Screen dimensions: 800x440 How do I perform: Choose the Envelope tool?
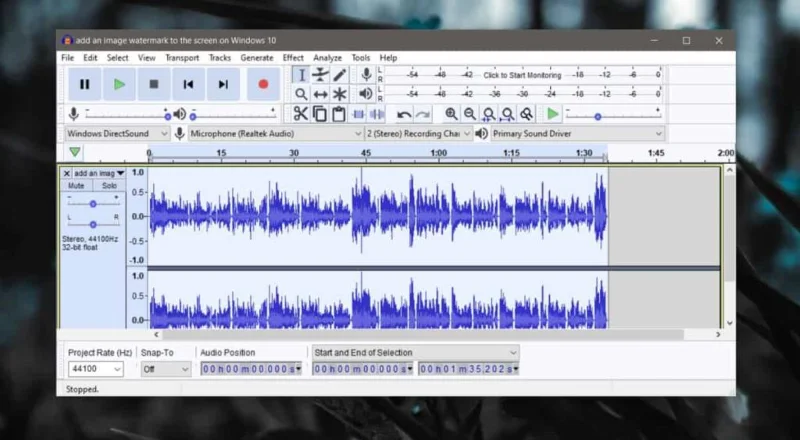[x=320, y=75]
